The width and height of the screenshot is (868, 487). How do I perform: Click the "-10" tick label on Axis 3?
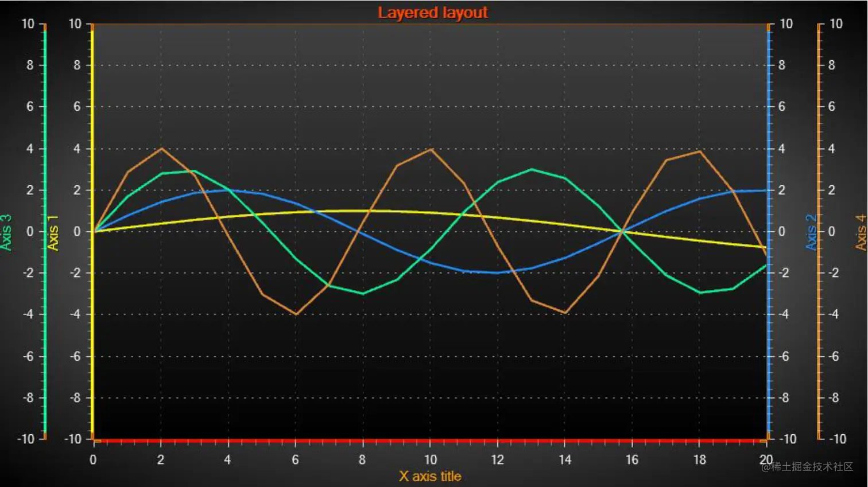[x=26, y=439]
